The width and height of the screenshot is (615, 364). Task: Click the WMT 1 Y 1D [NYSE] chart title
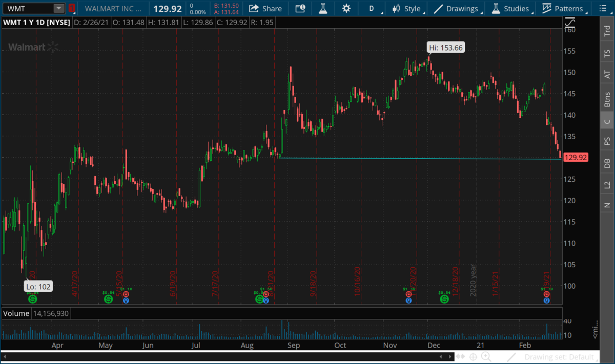click(x=36, y=23)
